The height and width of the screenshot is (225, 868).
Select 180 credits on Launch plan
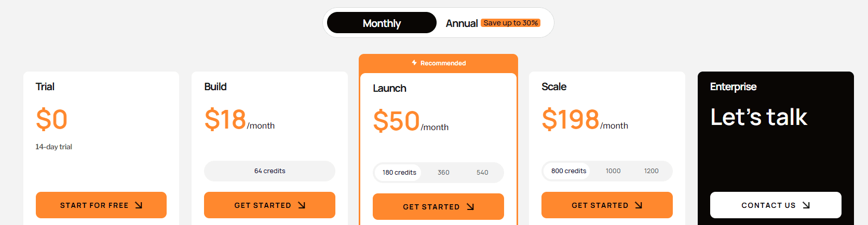pos(399,173)
